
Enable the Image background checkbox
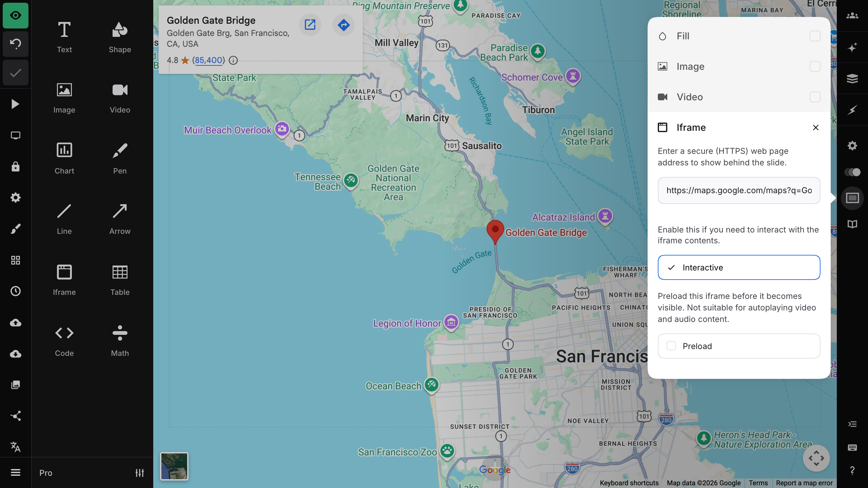[815, 66]
